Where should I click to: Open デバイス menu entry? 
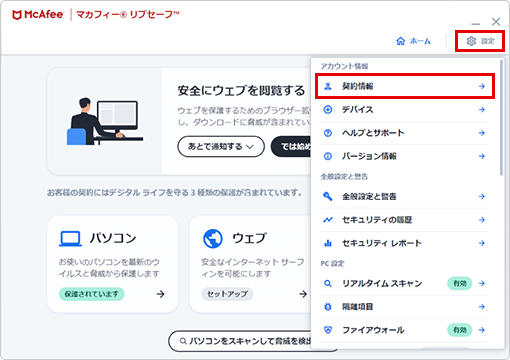[405, 110]
